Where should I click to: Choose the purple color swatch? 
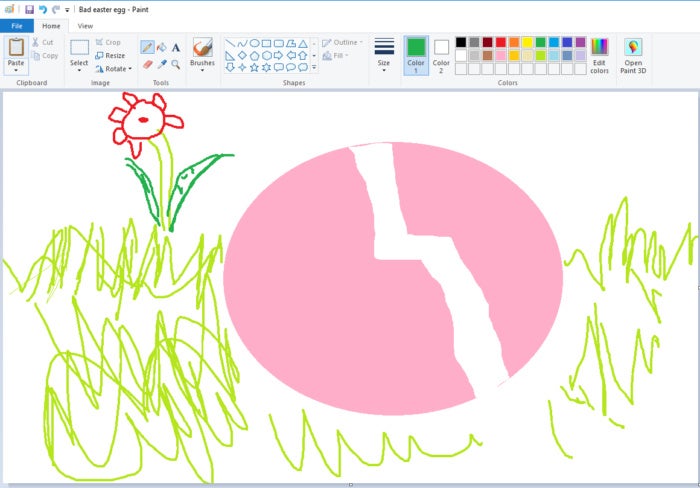pyautogui.click(x=580, y=42)
